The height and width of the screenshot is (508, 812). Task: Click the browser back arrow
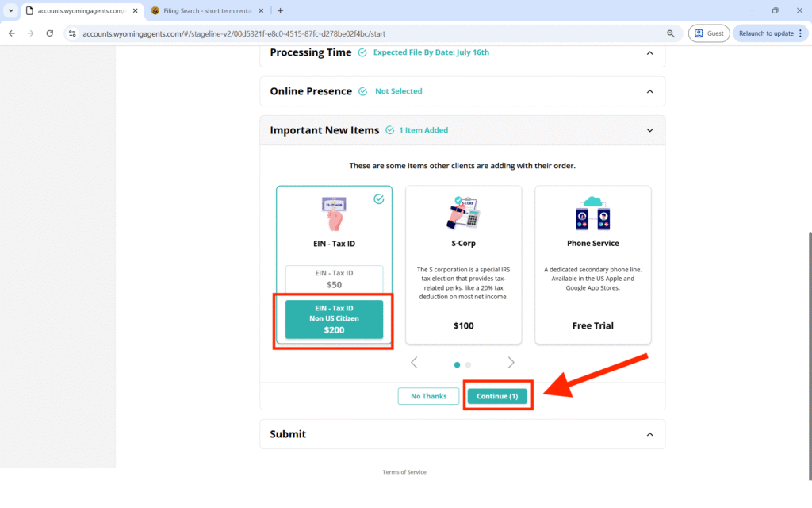click(11, 33)
